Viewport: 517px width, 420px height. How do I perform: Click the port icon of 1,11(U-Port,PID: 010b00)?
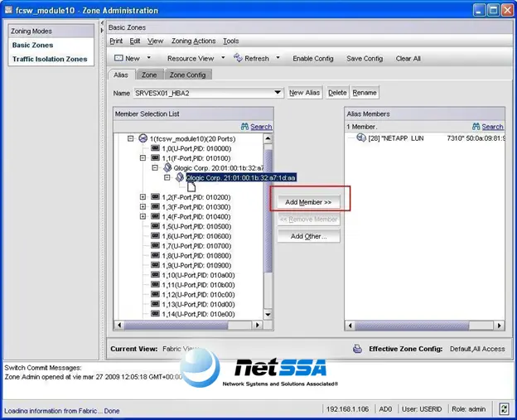(x=155, y=284)
